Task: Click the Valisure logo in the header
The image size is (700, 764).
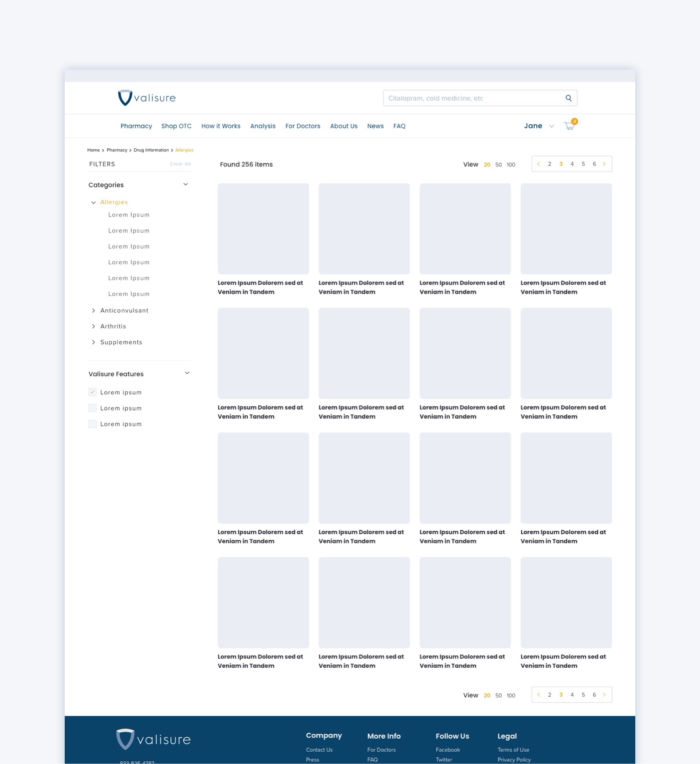Action: pos(147,98)
